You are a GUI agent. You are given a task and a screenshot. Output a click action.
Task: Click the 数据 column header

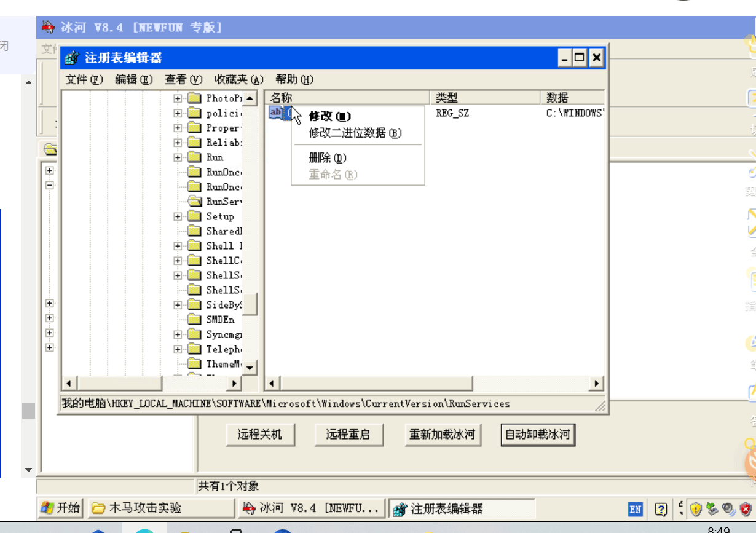tap(572, 98)
